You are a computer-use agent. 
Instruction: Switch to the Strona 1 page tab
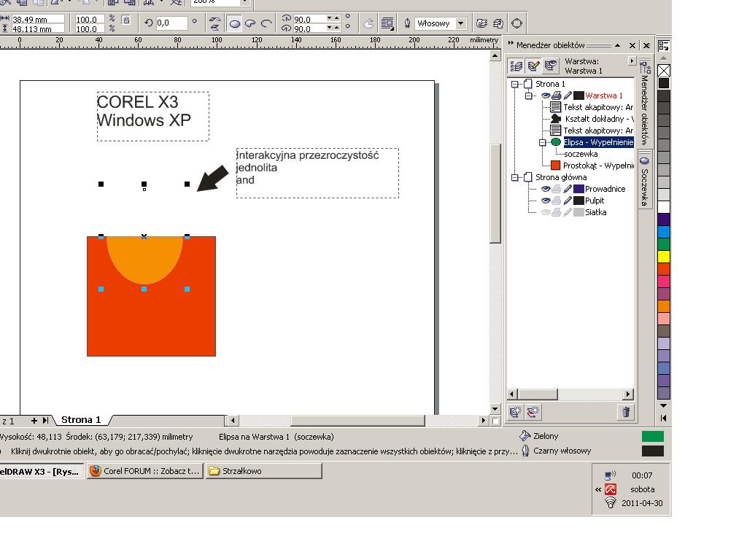pyautogui.click(x=80, y=420)
